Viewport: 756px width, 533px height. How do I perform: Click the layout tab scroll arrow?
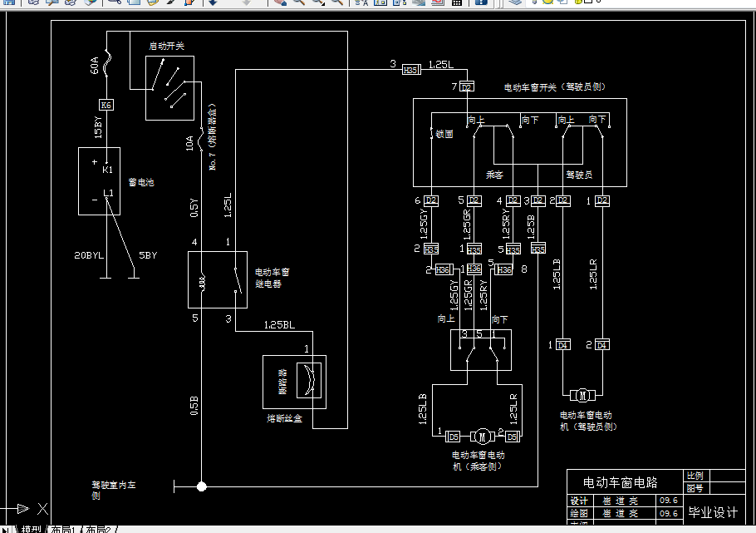pyautogui.click(x=5, y=529)
